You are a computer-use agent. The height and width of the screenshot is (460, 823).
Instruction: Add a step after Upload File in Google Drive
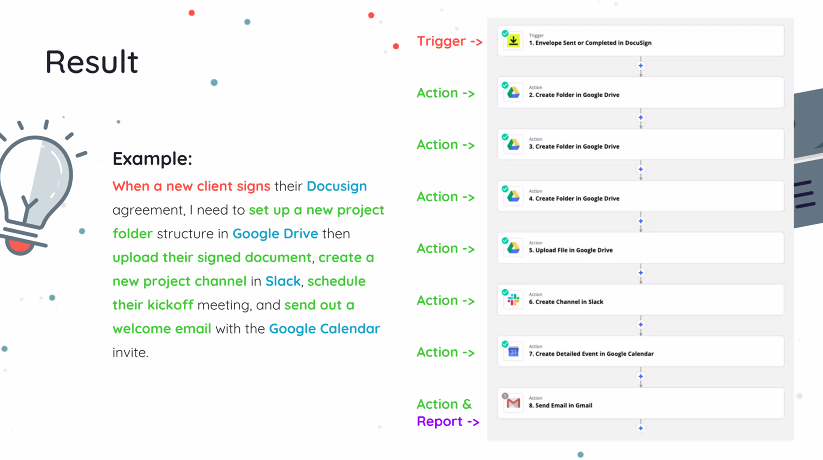tap(640, 273)
